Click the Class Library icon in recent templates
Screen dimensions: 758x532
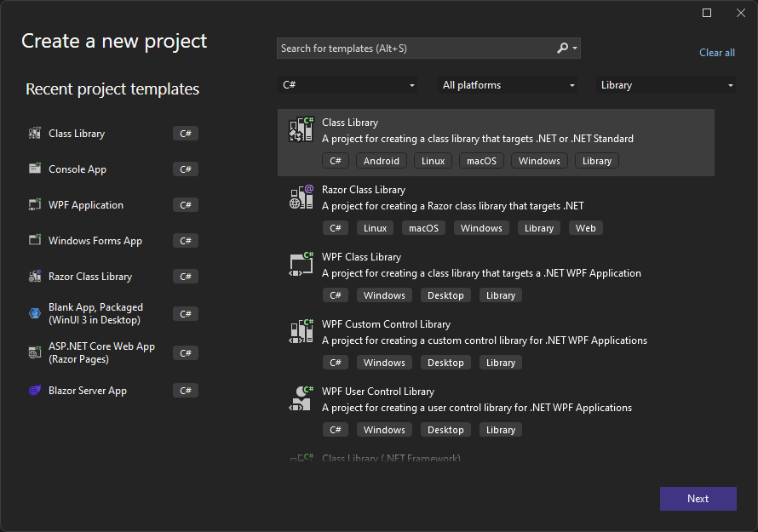click(35, 134)
